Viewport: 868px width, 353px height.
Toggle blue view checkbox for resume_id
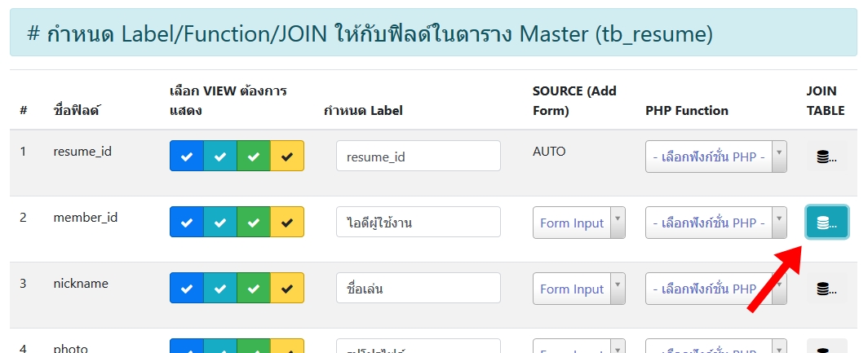tap(187, 156)
